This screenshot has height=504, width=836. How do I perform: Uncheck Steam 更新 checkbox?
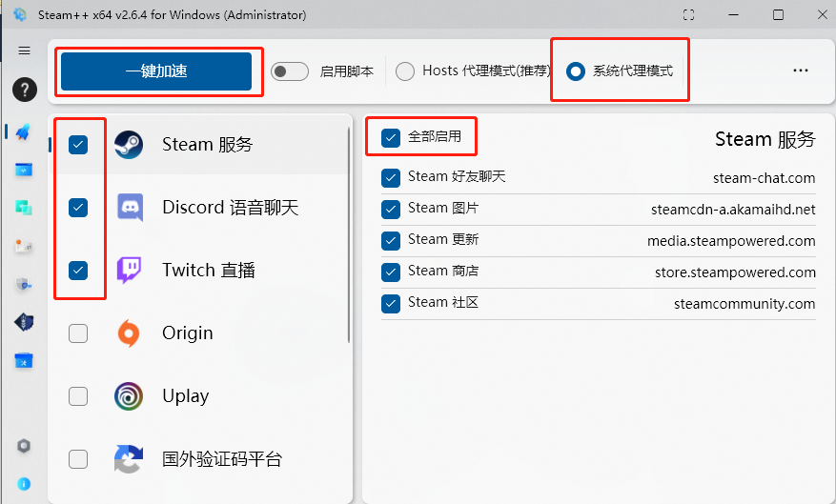[391, 241]
